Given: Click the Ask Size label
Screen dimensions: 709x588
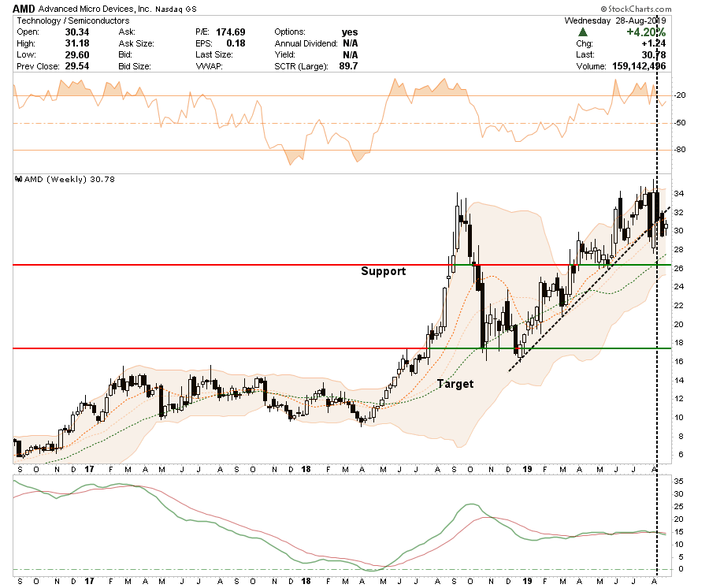Looking at the screenshot, I should click(136, 43).
